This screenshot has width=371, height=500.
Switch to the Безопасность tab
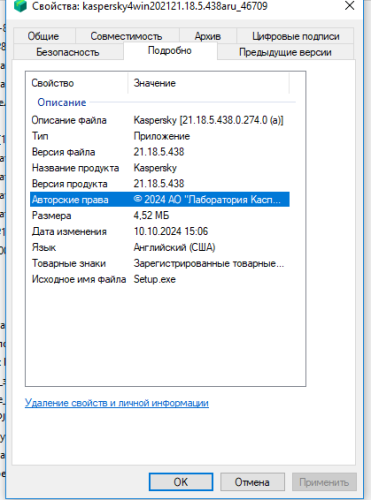[68, 52]
